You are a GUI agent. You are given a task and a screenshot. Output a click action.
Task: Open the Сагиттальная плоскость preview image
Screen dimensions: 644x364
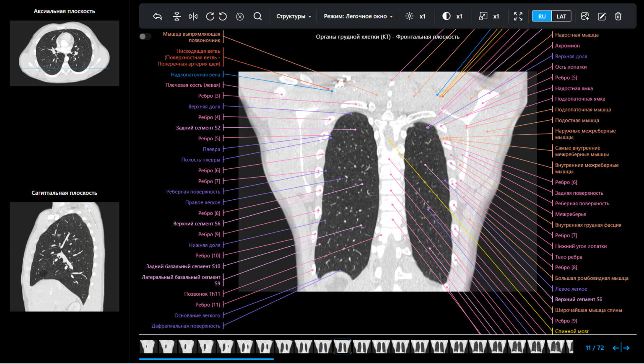[x=64, y=256]
